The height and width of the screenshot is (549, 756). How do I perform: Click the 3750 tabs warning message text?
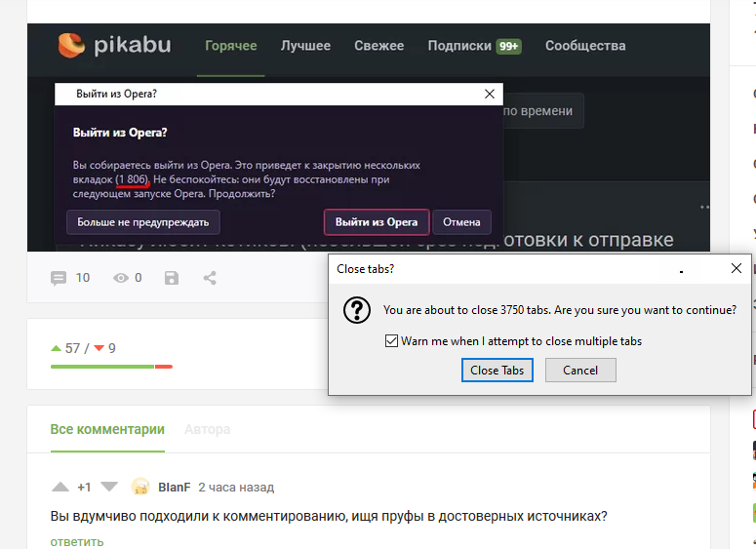point(560,310)
